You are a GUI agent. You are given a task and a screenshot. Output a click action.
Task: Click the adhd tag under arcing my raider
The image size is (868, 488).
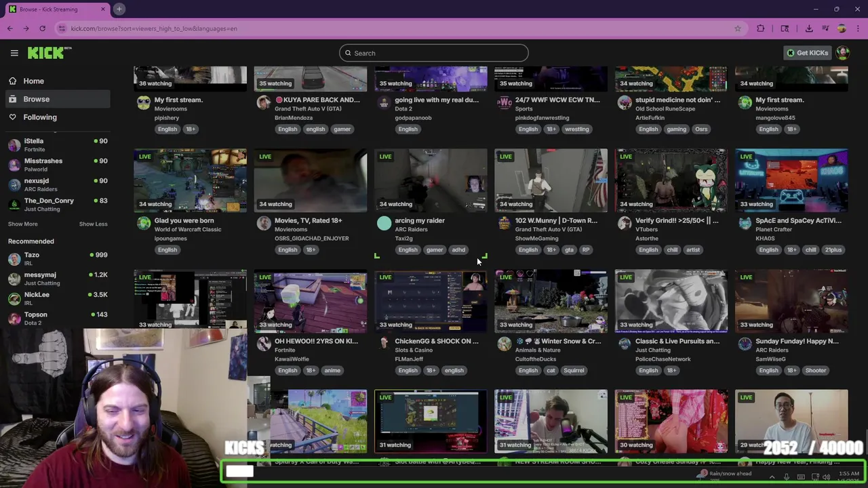point(458,249)
